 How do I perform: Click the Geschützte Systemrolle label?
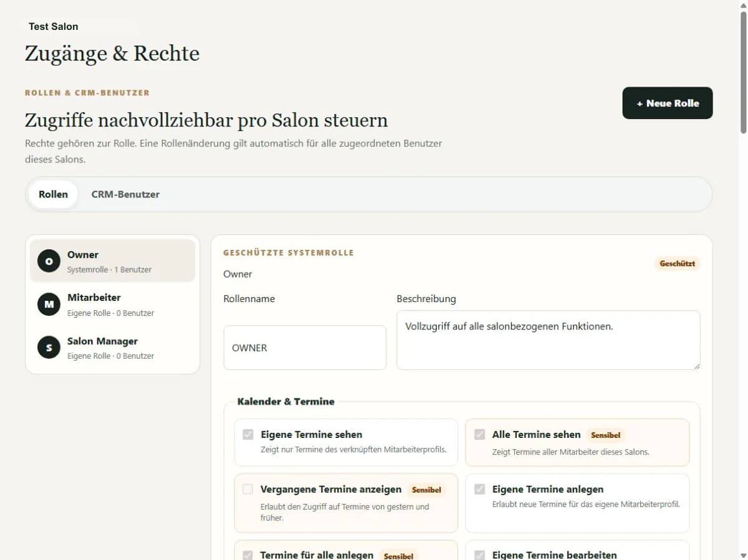289,253
